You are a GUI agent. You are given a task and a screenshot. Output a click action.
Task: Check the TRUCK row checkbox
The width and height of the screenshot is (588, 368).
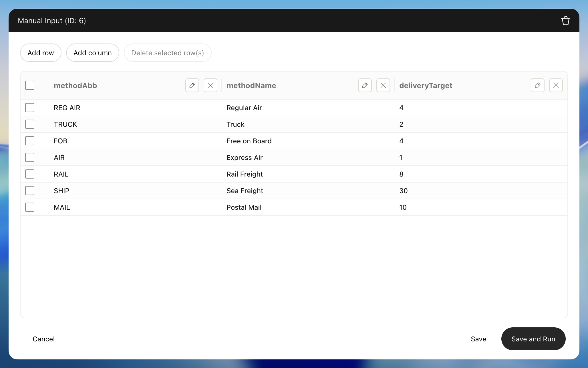coord(30,124)
